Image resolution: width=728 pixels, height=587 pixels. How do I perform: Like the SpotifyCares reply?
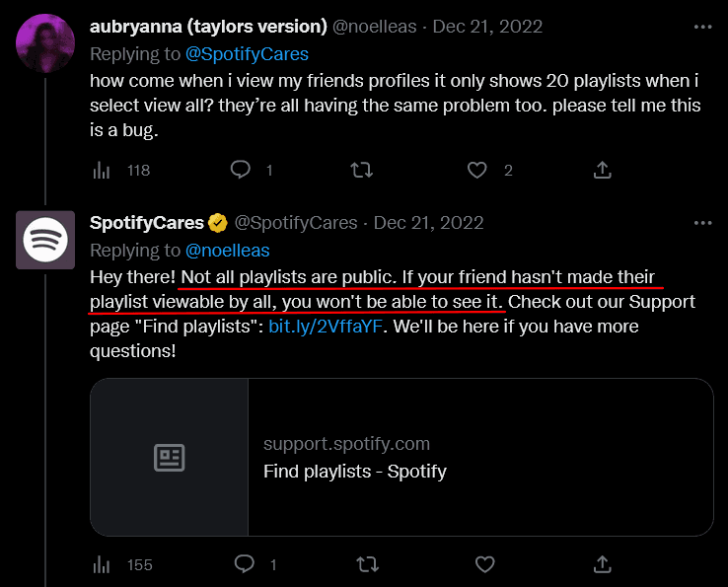[484, 564]
